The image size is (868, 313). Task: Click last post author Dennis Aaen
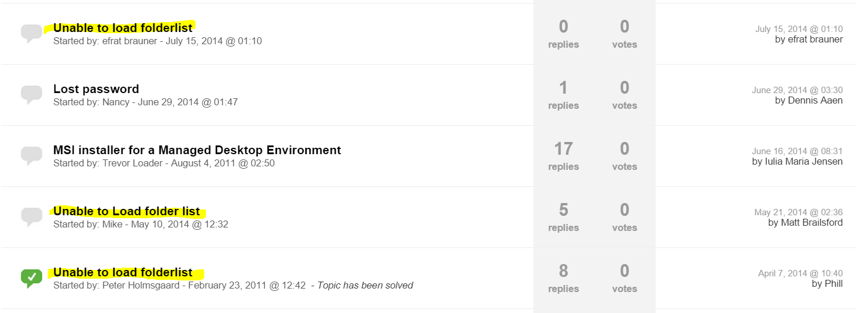pyautogui.click(x=814, y=101)
